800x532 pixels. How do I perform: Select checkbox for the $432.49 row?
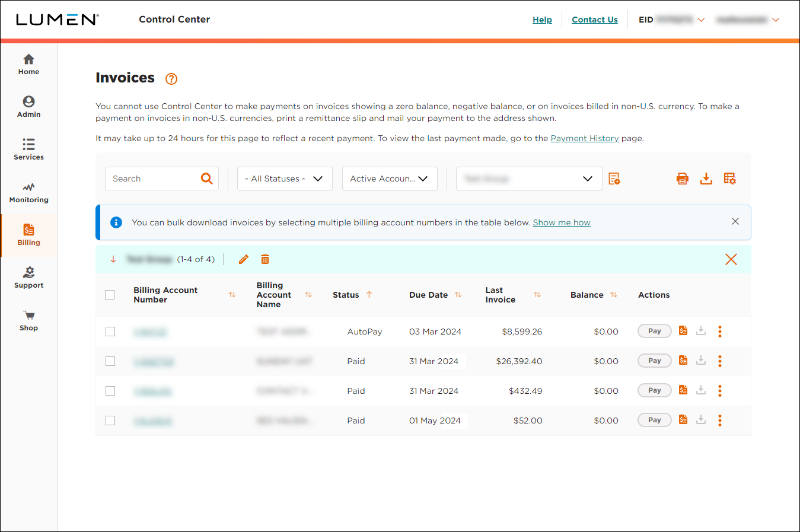coord(110,391)
